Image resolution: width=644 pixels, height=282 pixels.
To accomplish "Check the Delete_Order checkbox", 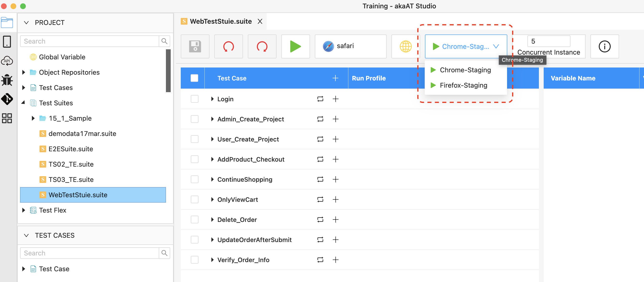I will 194,220.
